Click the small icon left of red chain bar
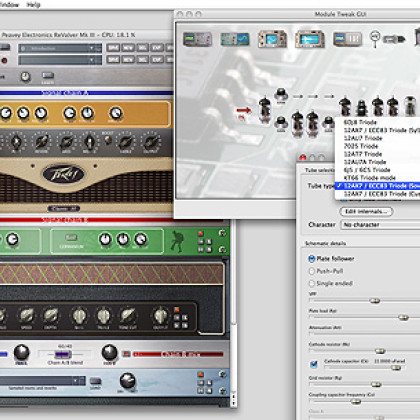This screenshot has width=420, height=420. point(126,354)
